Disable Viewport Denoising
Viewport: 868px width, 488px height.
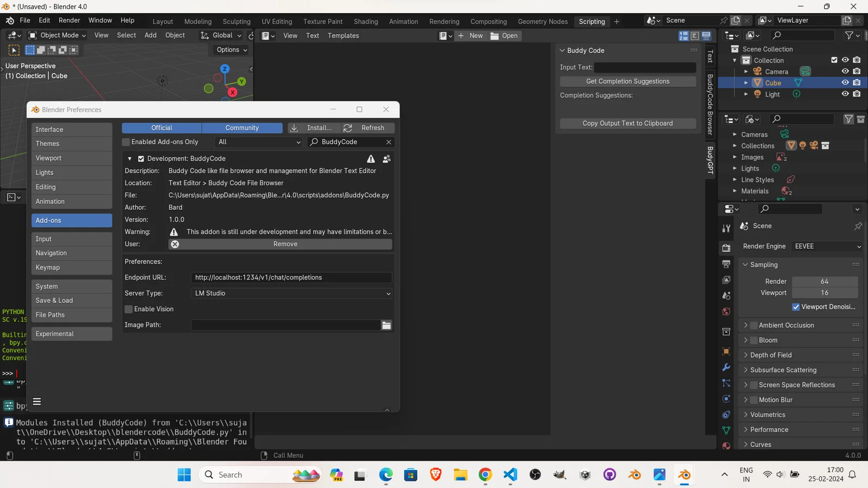[796, 307]
